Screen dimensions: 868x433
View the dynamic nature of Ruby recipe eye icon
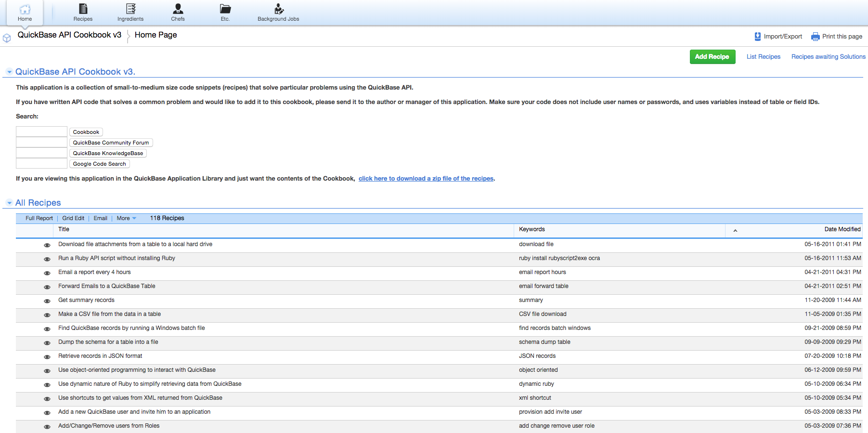(x=47, y=385)
